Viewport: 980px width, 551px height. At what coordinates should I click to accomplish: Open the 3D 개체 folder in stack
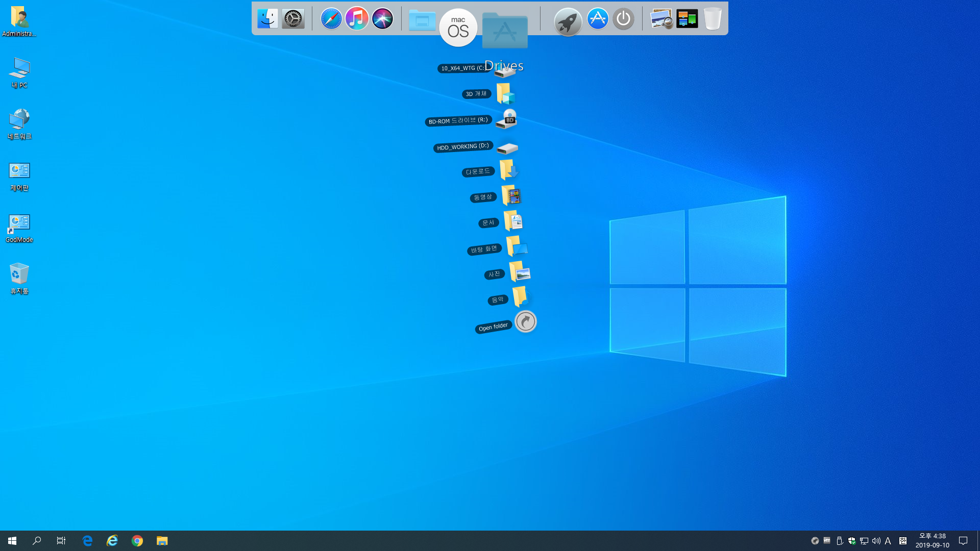click(506, 94)
